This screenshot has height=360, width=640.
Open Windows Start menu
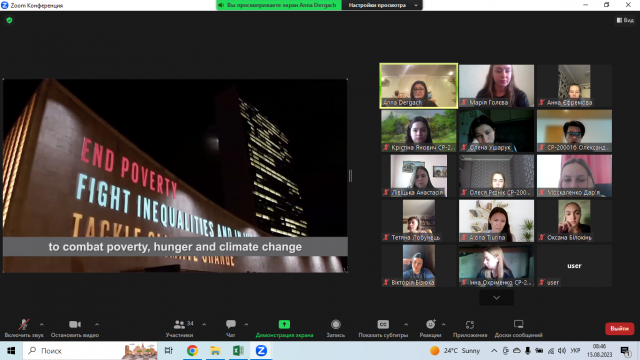coord(11,351)
